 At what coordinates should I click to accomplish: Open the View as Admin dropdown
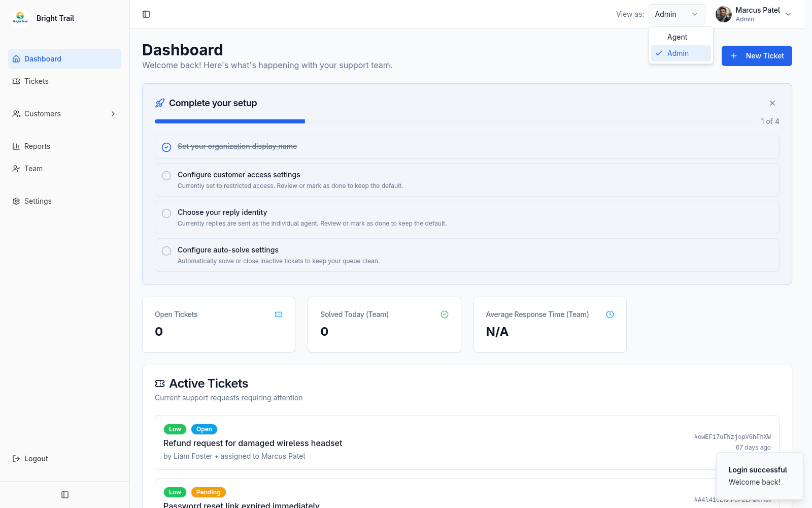point(677,14)
